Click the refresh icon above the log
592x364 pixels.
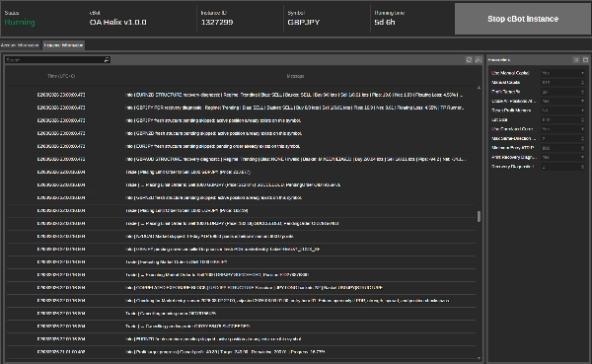coord(469,59)
